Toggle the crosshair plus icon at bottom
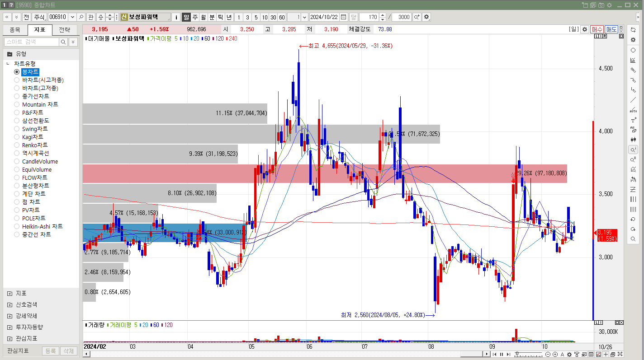Image resolution: width=644 pixels, height=360 pixels. [606, 355]
